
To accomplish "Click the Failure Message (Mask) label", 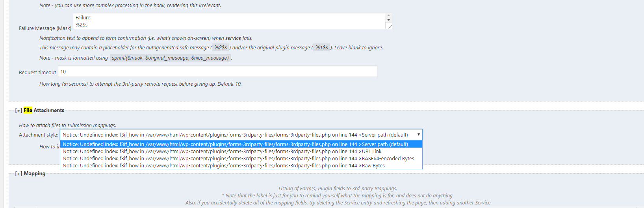I will [x=45, y=28].
